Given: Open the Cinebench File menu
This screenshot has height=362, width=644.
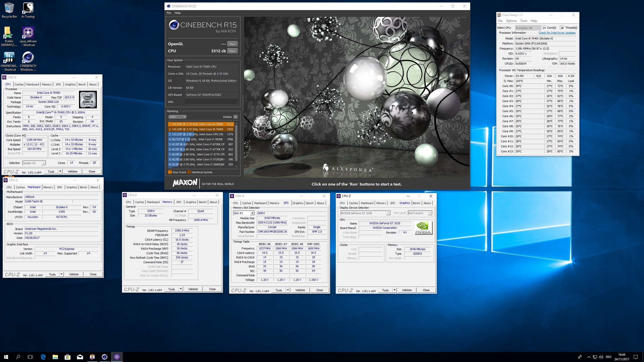Looking at the screenshot, I should pyautogui.click(x=169, y=13).
